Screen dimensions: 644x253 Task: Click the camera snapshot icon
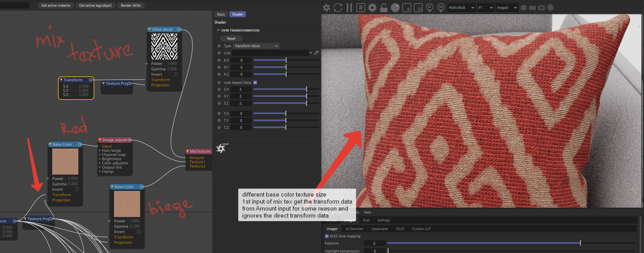541,7
